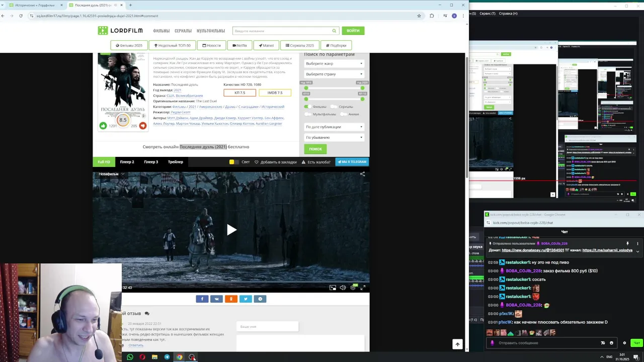Dislike the film with red thumbs-down icon

click(143, 126)
